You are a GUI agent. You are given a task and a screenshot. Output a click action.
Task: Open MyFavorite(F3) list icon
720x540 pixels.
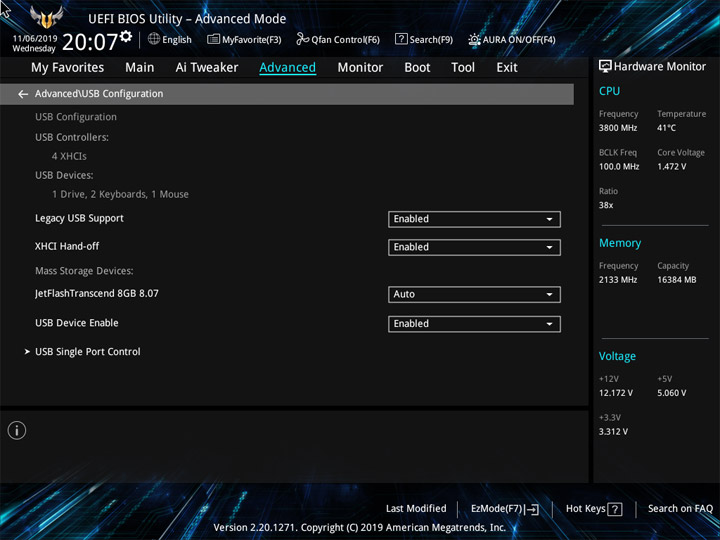click(x=213, y=39)
